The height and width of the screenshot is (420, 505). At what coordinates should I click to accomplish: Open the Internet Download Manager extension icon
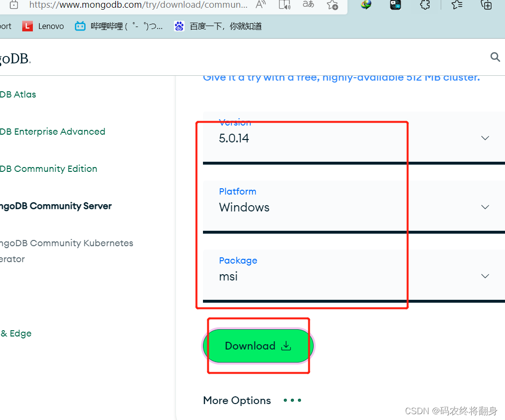click(x=366, y=4)
